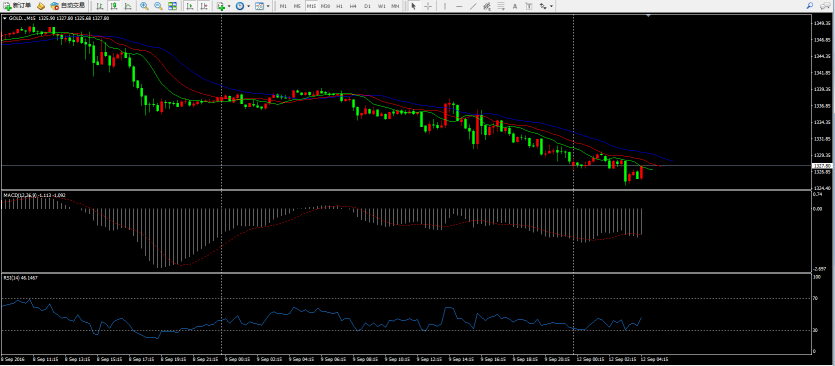
Task: Select the M15 timeframe
Action: click(x=311, y=6)
